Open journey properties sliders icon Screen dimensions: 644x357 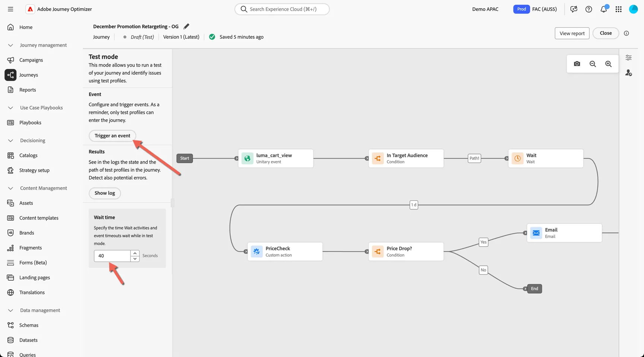[628, 58]
